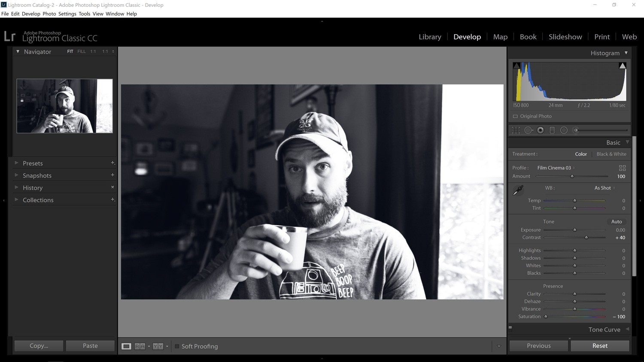This screenshot has height=362, width=644.
Task: Select the Red Eye Correction tool
Action: pyautogui.click(x=540, y=130)
